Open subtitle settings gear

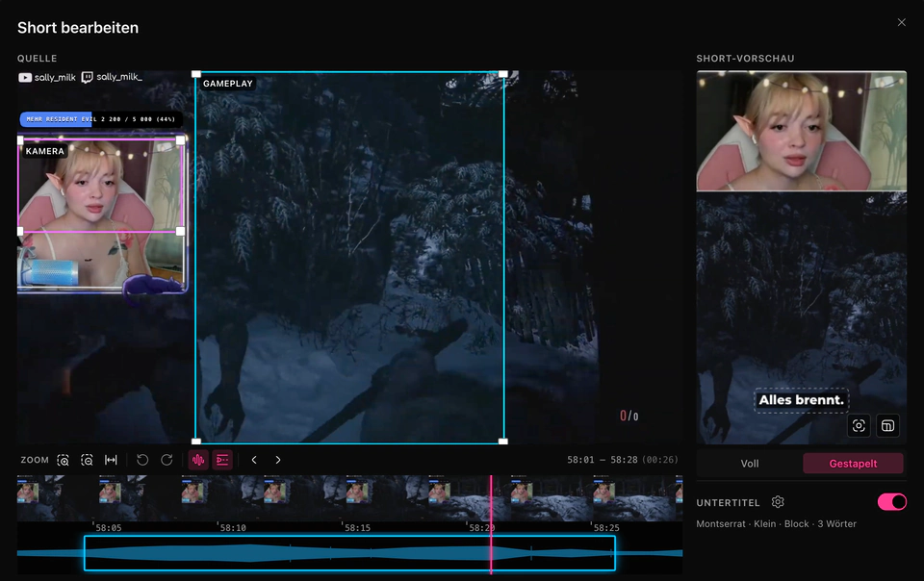[x=778, y=502]
